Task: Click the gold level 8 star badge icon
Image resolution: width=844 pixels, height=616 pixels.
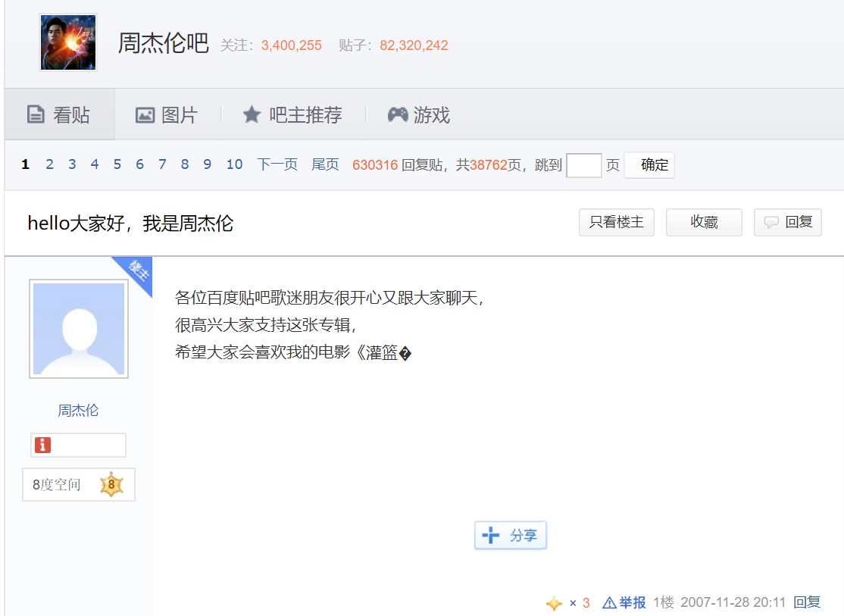Action: tap(111, 485)
